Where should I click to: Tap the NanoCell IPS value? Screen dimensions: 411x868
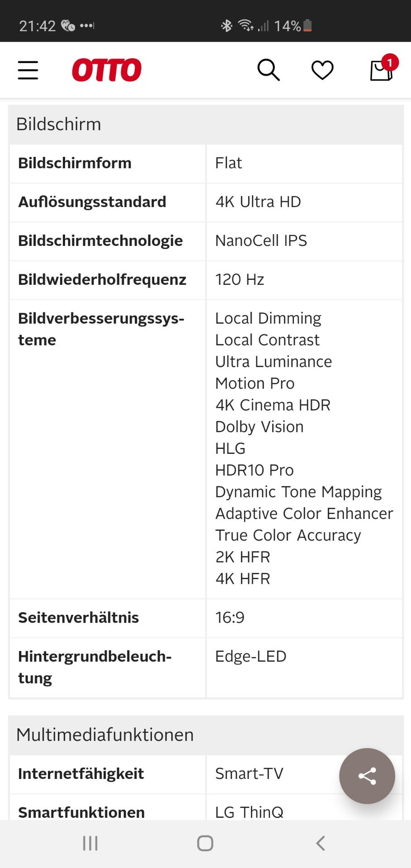pyautogui.click(x=261, y=241)
